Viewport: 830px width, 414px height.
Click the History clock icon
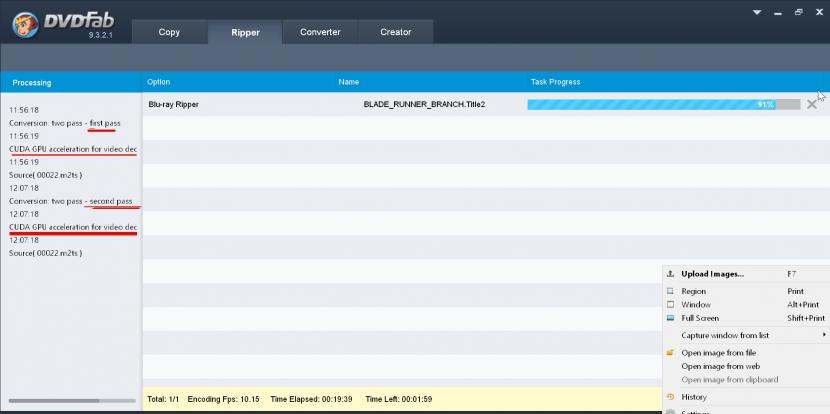(x=670, y=397)
